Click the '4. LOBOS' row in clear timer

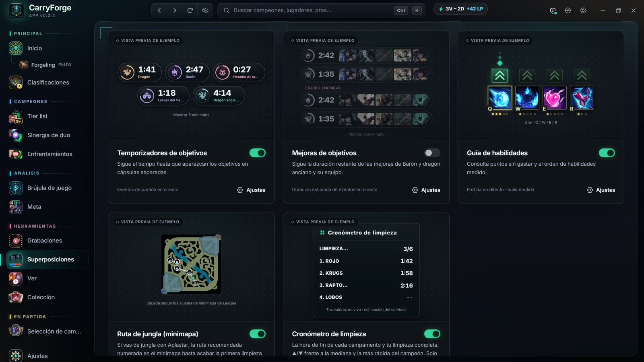point(366,297)
